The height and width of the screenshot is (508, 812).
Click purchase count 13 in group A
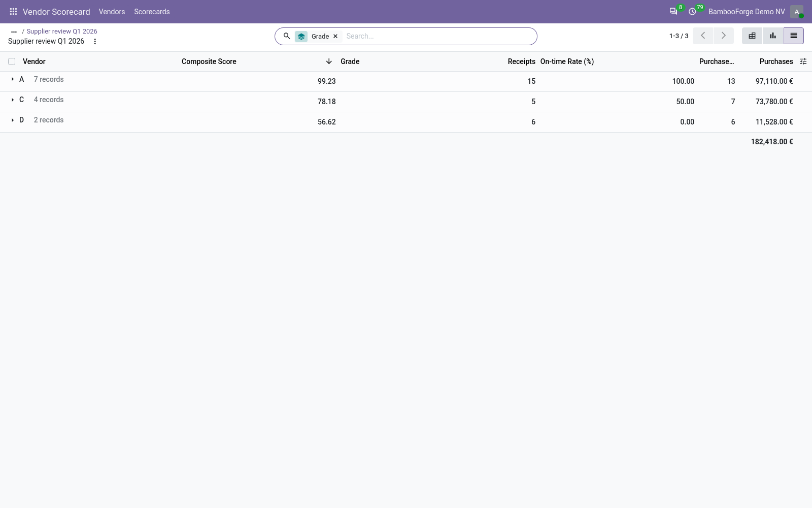(731, 81)
